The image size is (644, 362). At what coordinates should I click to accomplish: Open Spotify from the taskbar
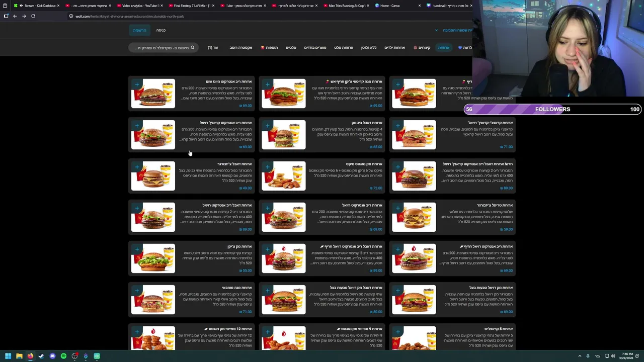[x=63, y=356]
